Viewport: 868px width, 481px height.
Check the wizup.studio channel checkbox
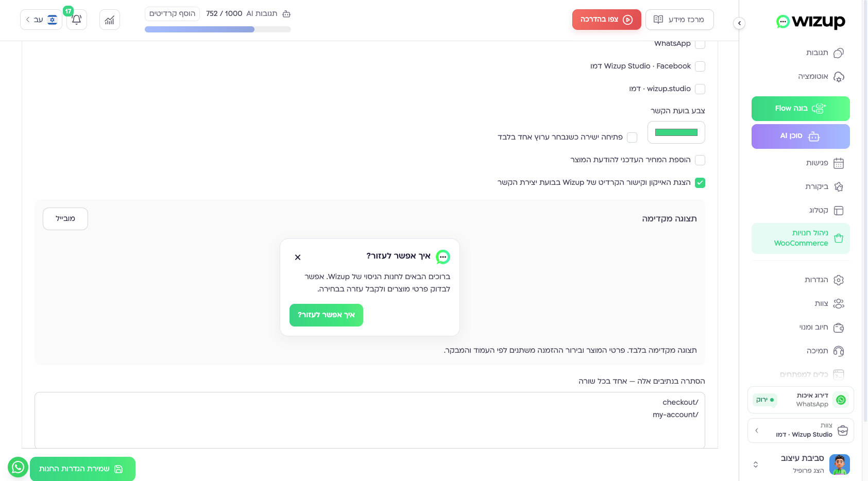pyautogui.click(x=700, y=89)
